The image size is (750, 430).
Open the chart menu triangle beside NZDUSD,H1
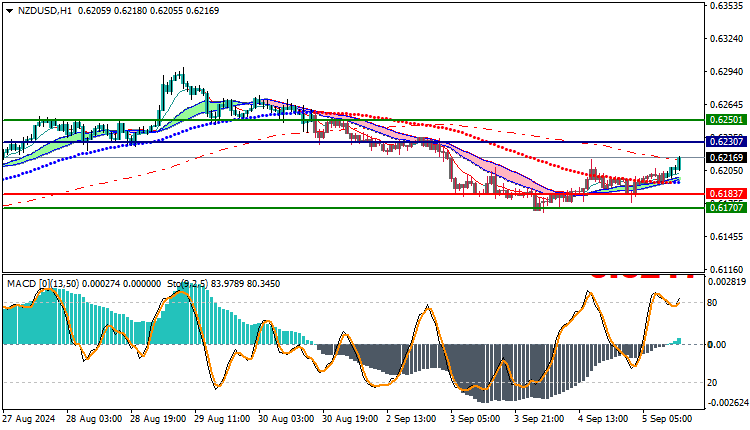10,11
